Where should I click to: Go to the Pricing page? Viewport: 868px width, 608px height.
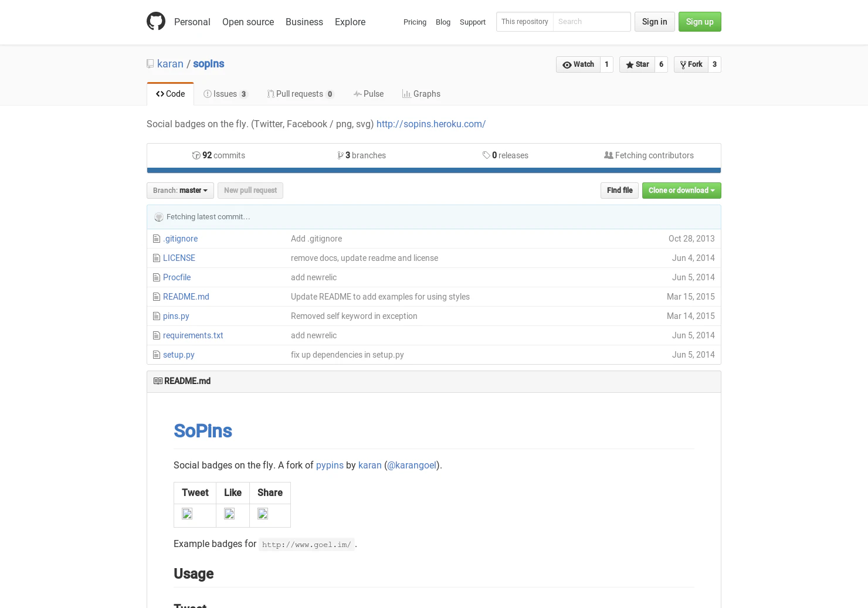point(415,22)
